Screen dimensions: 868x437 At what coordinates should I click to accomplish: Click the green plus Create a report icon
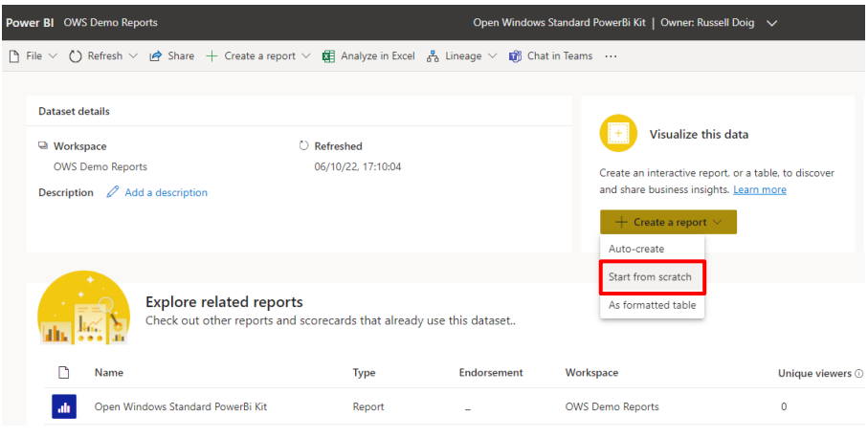[212, 55]
